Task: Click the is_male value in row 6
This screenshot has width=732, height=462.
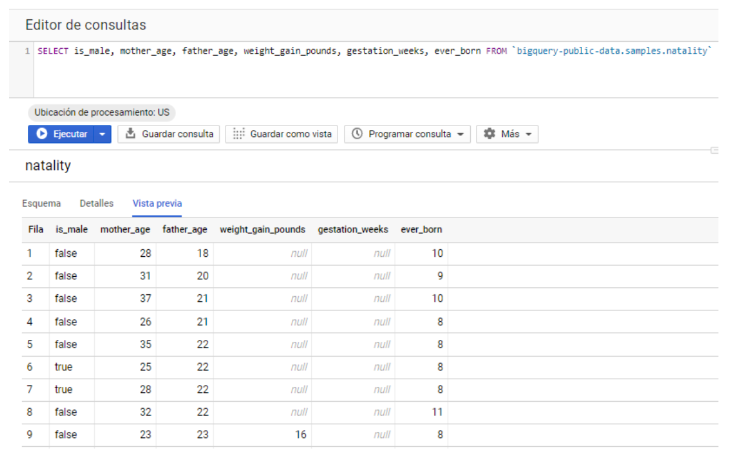Action: [x=63, y=367]
